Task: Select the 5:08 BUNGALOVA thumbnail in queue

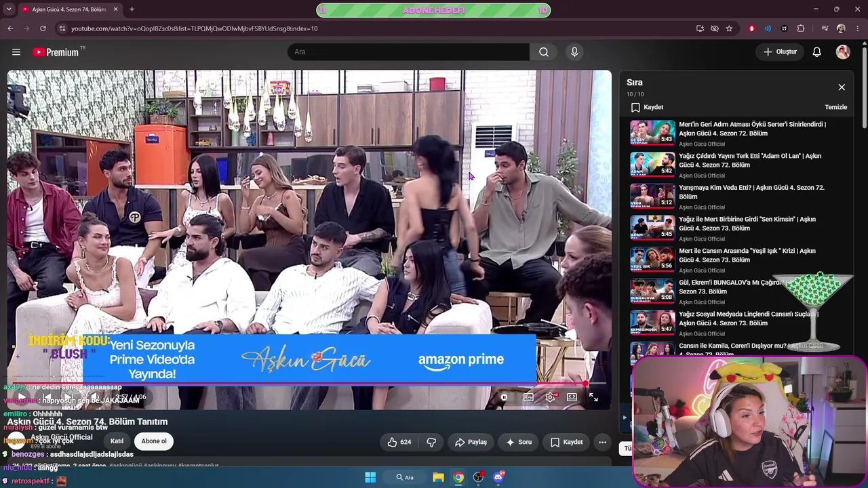Action: coord(652,291)
